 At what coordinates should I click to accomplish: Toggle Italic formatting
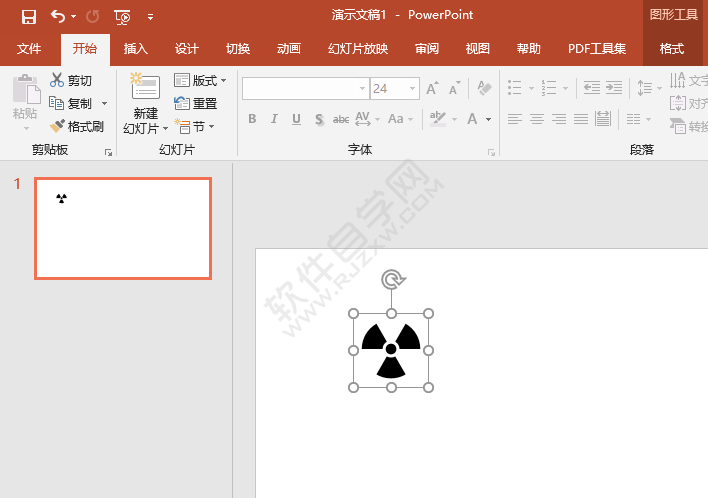(x=274, y=119)
